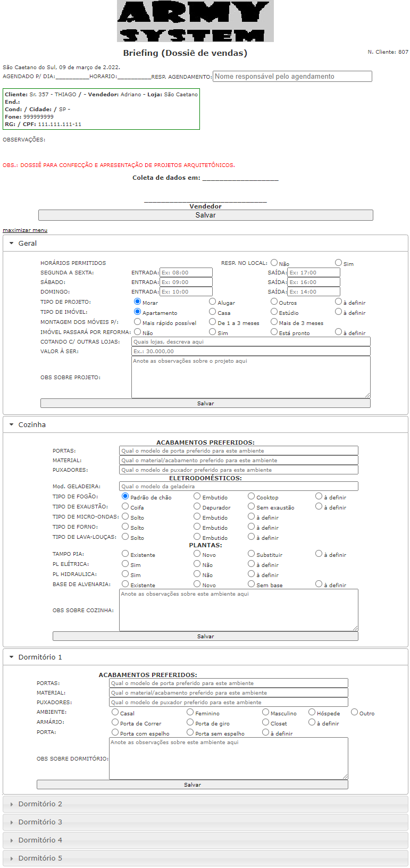Click Salvar button in Cozinha section

205,636
